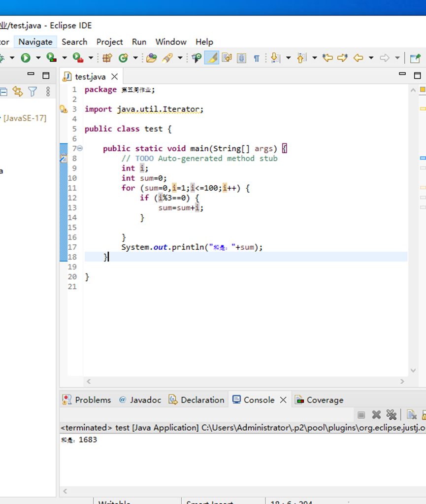Toggle Mark Occurrences highlighter button
The width and height of the screenshot is (426, 504).
pyautogui.click(x=212, y=58)
